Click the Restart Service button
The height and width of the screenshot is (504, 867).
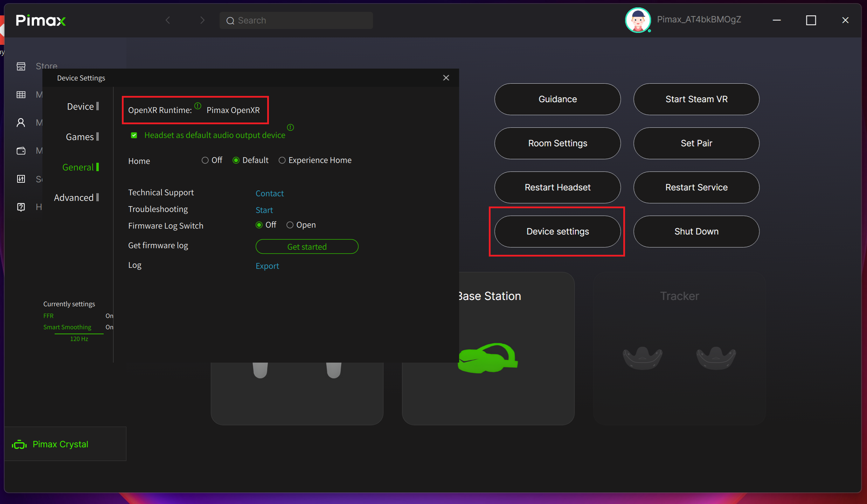pyautogui.click(x=696, y=188)
